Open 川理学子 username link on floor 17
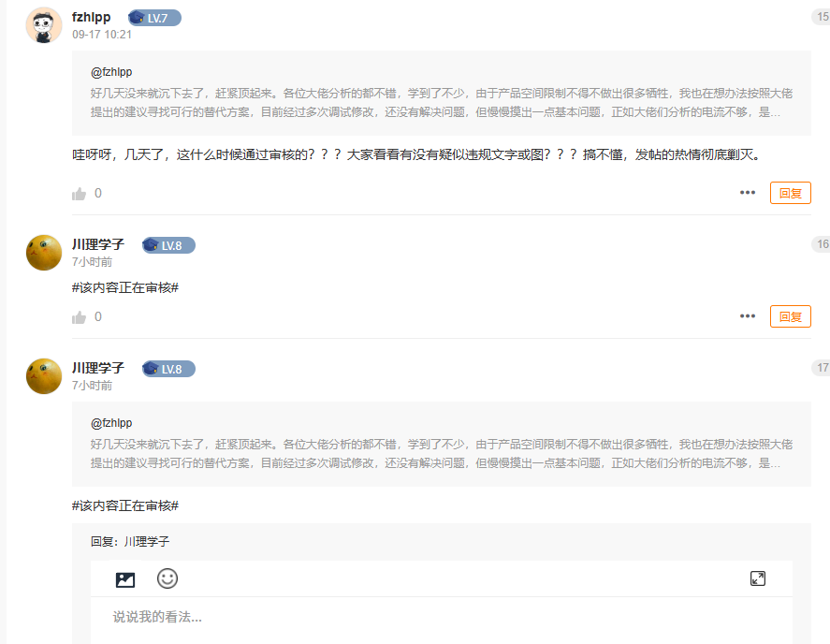Screen dimensions: 830x644 point(98,369)
